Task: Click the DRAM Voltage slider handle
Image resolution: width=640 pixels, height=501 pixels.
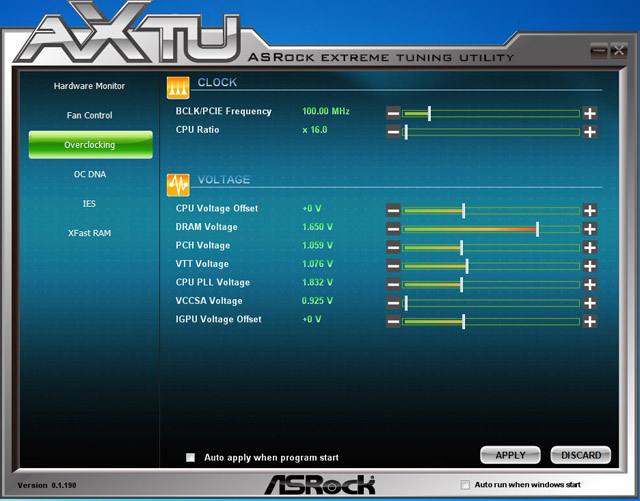Action: click(538, 229)
